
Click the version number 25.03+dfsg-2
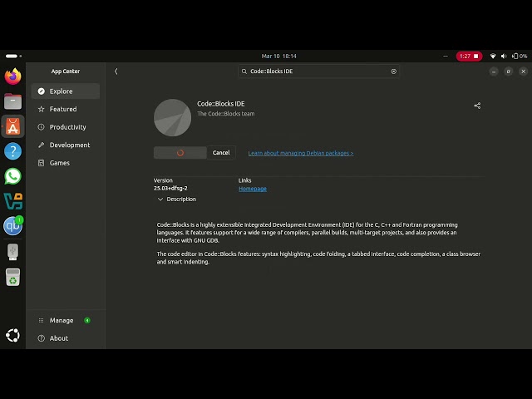click(x=170, y=189)
